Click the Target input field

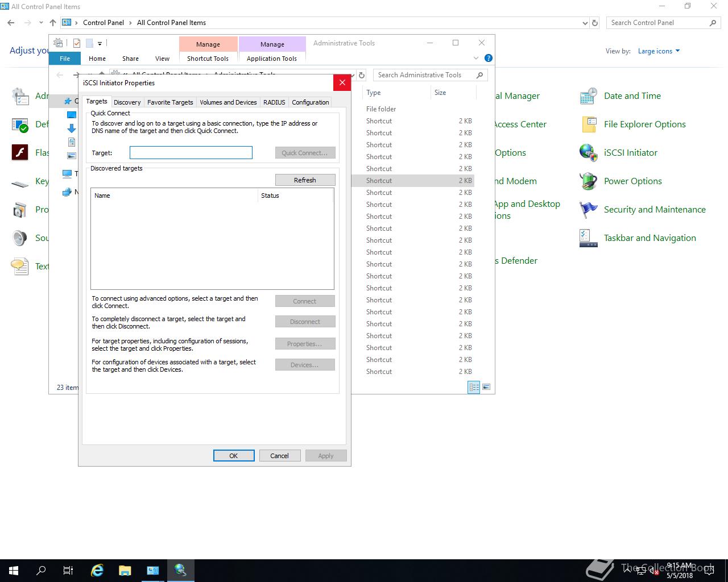tap(191, 152)
